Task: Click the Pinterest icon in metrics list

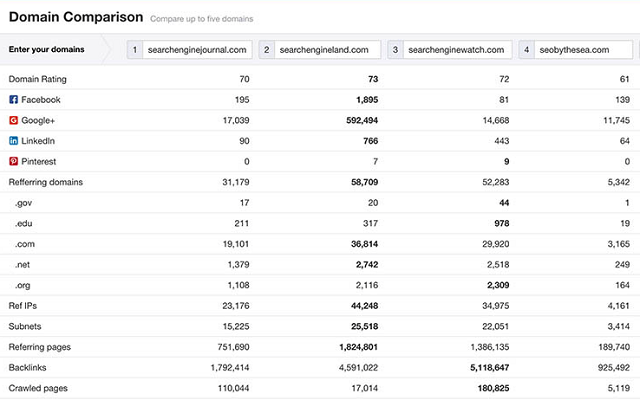Action: [x=13, y=161]
